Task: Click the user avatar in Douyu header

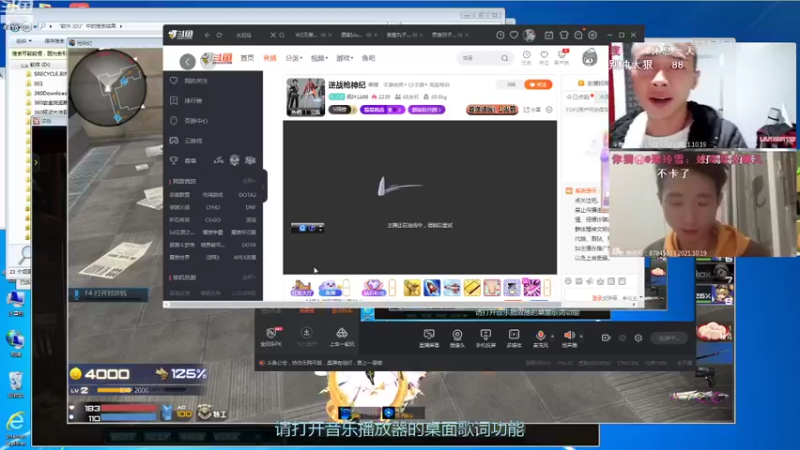Action: click(590, 58)
